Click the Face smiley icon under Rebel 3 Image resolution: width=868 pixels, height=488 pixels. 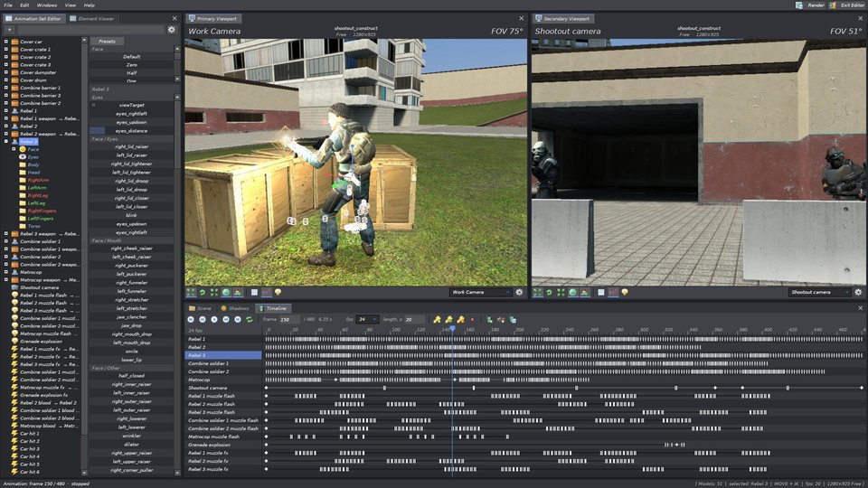23,149
